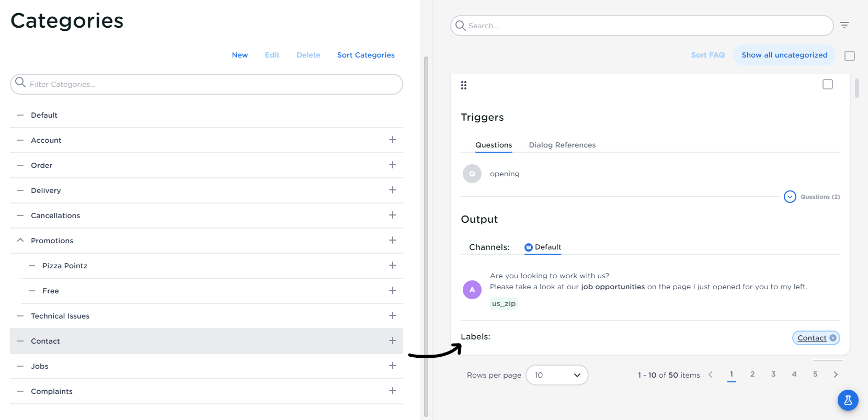This screenshot has height=420, width=868.
Task: Expand the Questions (2) list
Action: pyautogui.click(x=790, y=197)
